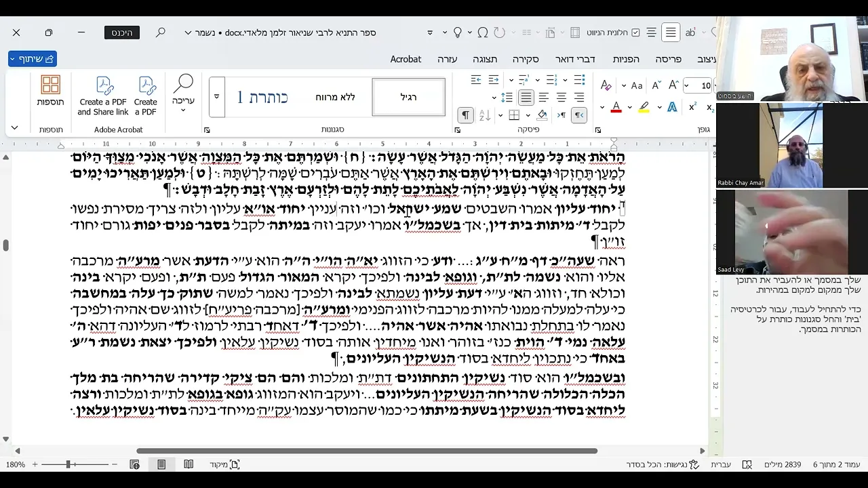Click clear all formatting icon
868x488 pixels.
coord(606,85)
